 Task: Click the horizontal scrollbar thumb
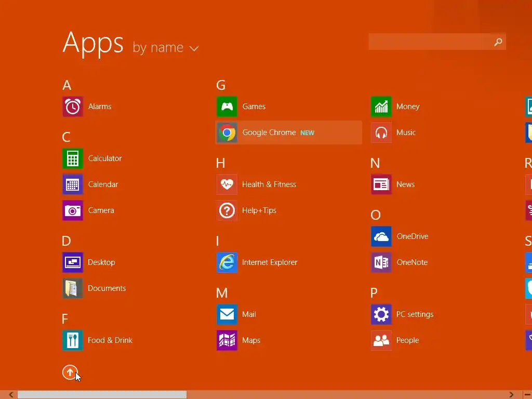[102, 395]
